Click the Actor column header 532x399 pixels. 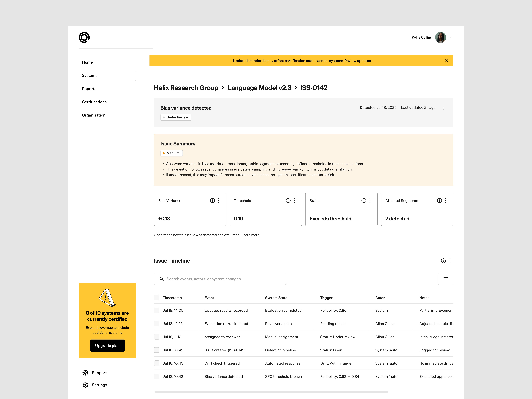click(x=380, y=298)
